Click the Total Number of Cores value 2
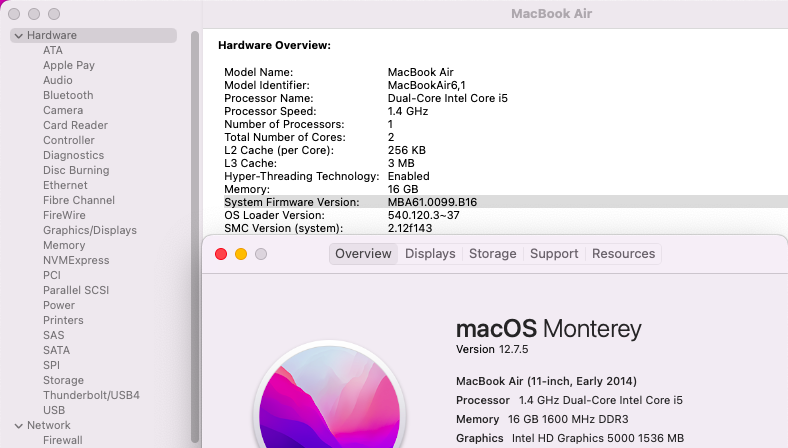 pos(391,137)
